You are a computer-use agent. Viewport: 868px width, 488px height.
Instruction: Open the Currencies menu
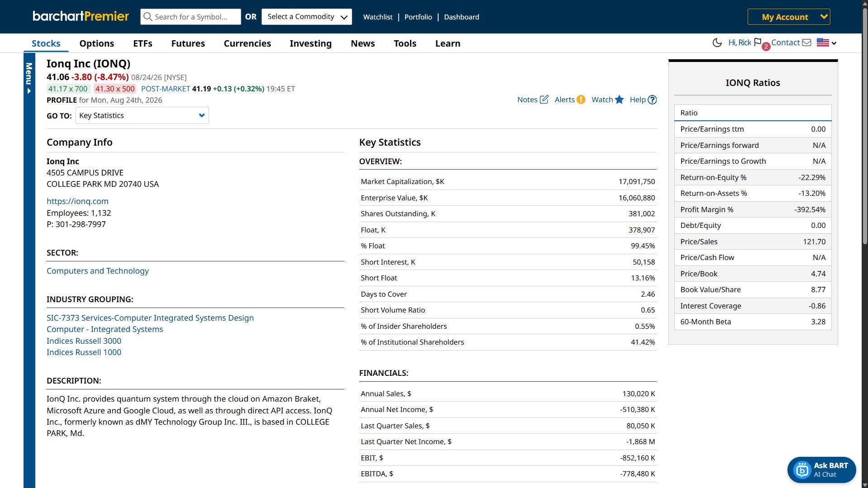247,43
